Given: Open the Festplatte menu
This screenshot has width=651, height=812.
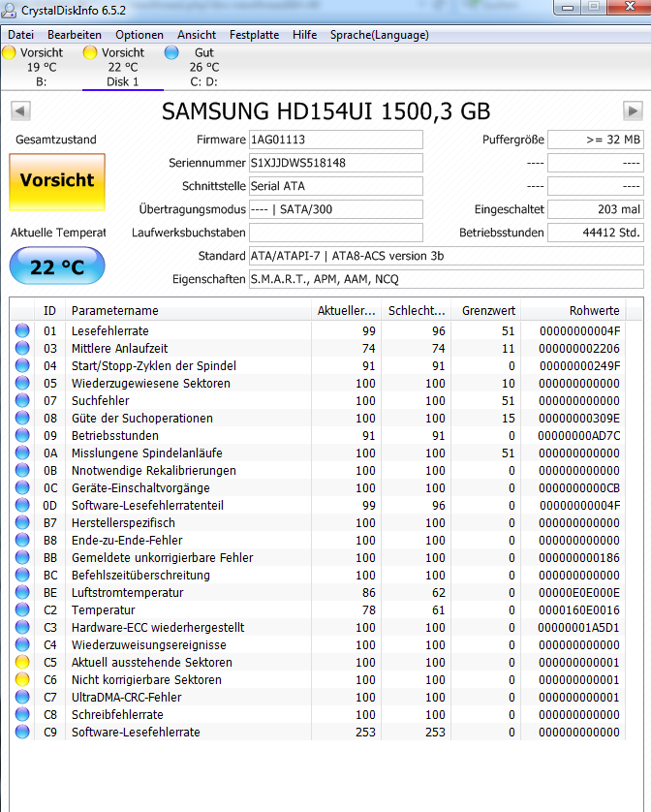Looking at the screenshot, I should click(254, 35).
